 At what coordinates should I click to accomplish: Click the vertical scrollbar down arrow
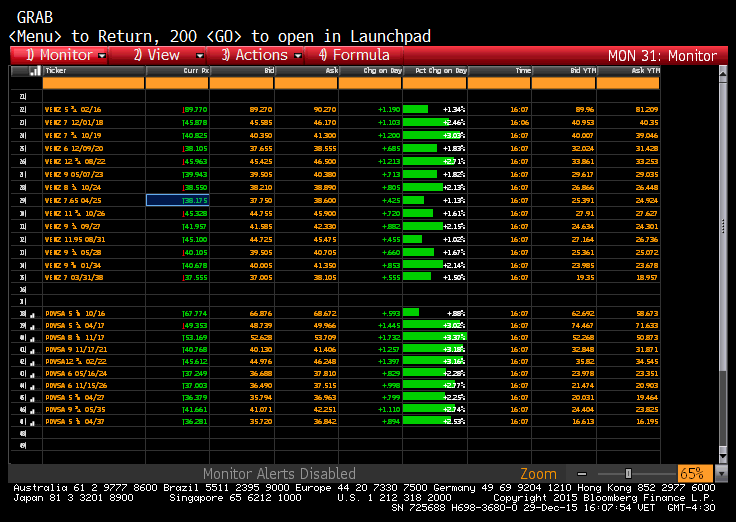(x=723, y=455)
